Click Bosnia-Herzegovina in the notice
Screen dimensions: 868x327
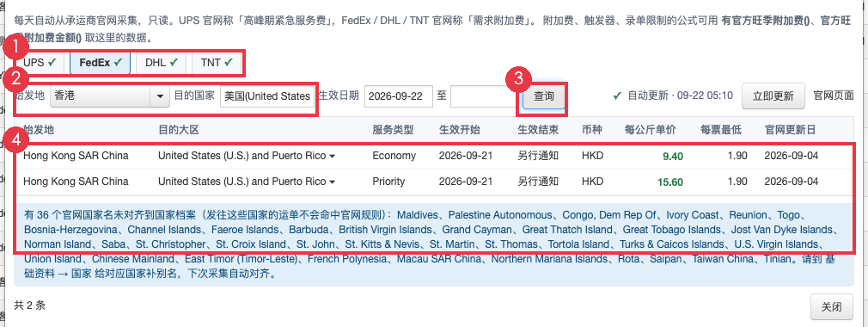[x=70, y=230]
